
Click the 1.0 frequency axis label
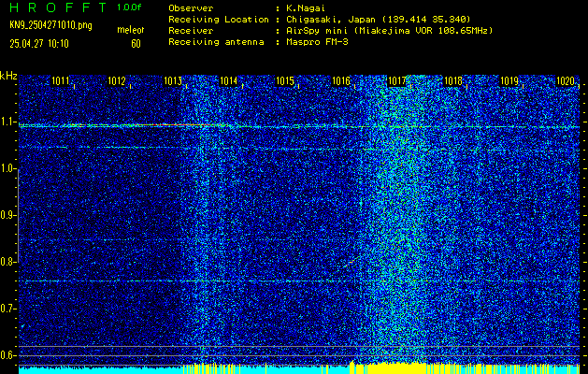tap(7, 169)
